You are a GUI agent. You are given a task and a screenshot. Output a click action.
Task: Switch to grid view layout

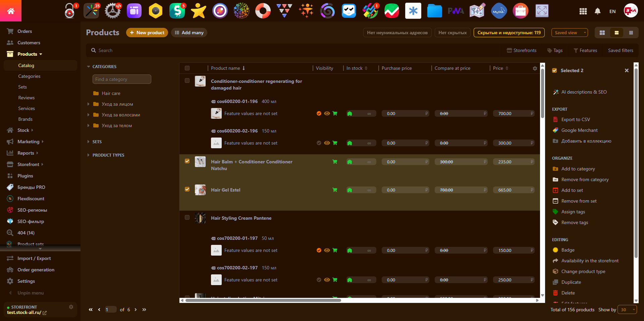point(602,33)
